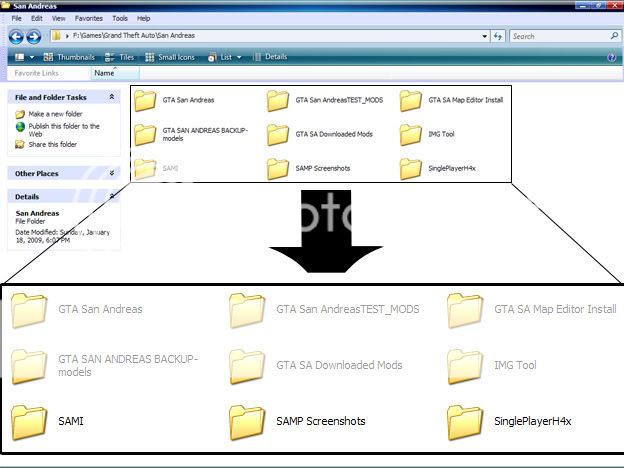Refresh the folder using the address bar refresh icon
The height and width of the screenshot is (468, 624).
498,36
